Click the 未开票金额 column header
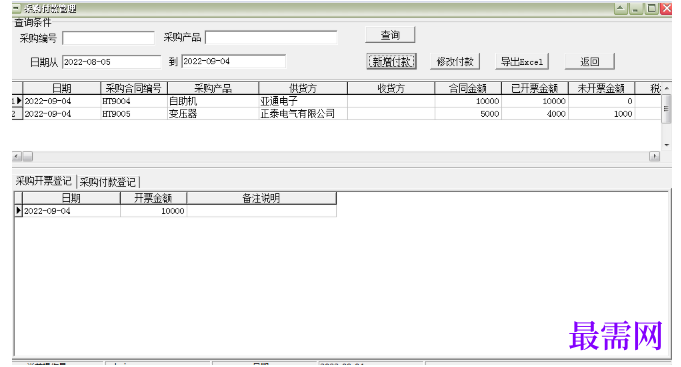 pyautogui.click(x=601, y=88)
